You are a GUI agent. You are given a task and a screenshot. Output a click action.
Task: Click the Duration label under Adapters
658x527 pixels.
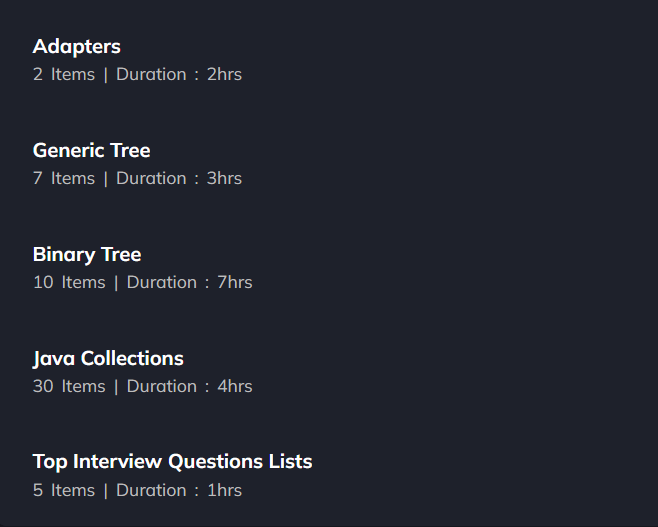click(x=151, y=74)
